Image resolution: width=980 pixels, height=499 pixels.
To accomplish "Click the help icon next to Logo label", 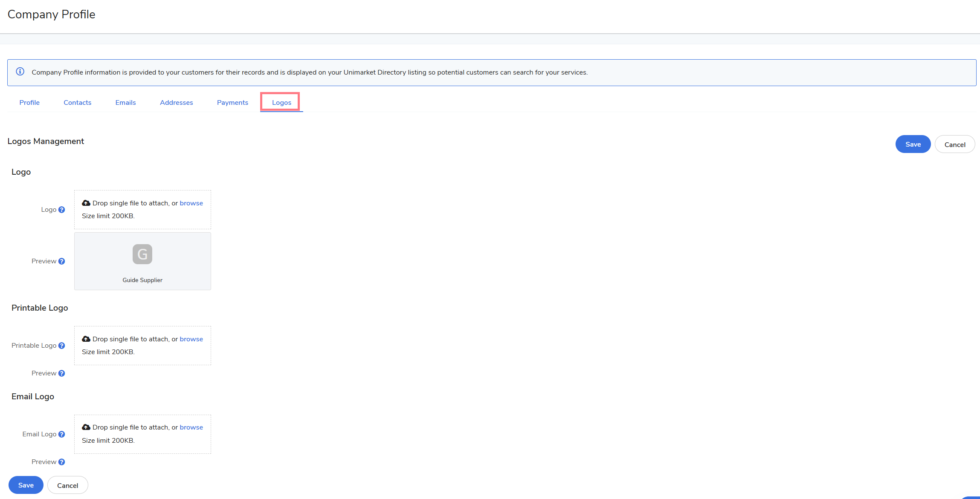I will tap(62, 210).
